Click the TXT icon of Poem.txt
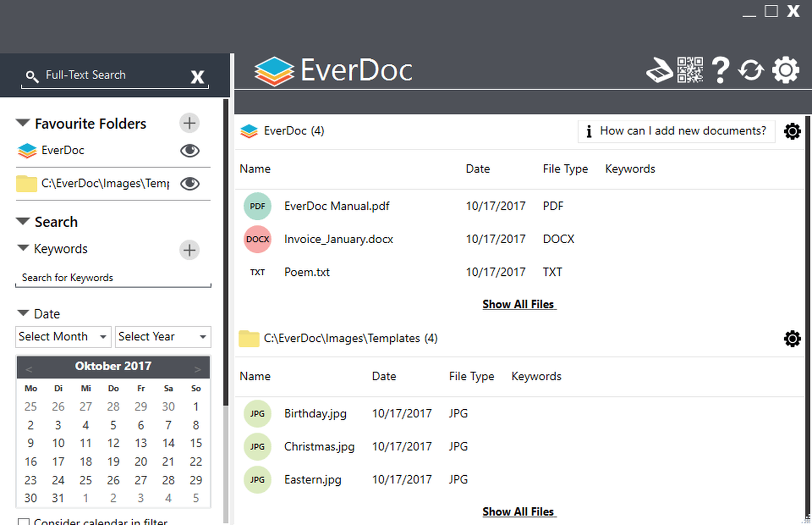Screen dimensions: 812x525 point(257,272)
